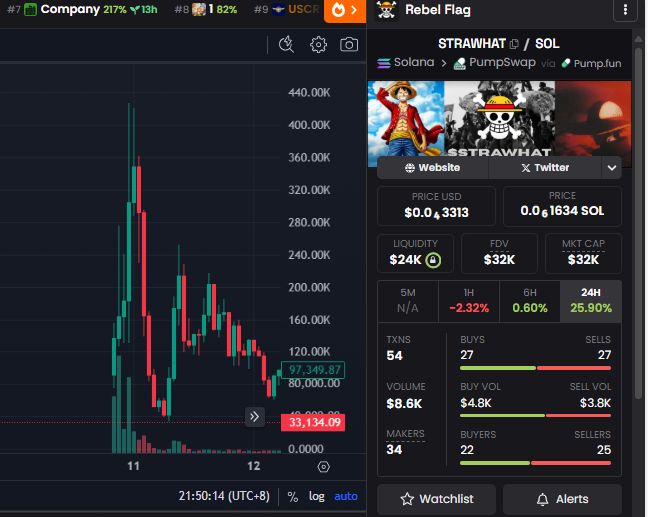Click the Company token icon in trending bar
The height and width of the screenshot is (517, 648).
tap(30, 10)
